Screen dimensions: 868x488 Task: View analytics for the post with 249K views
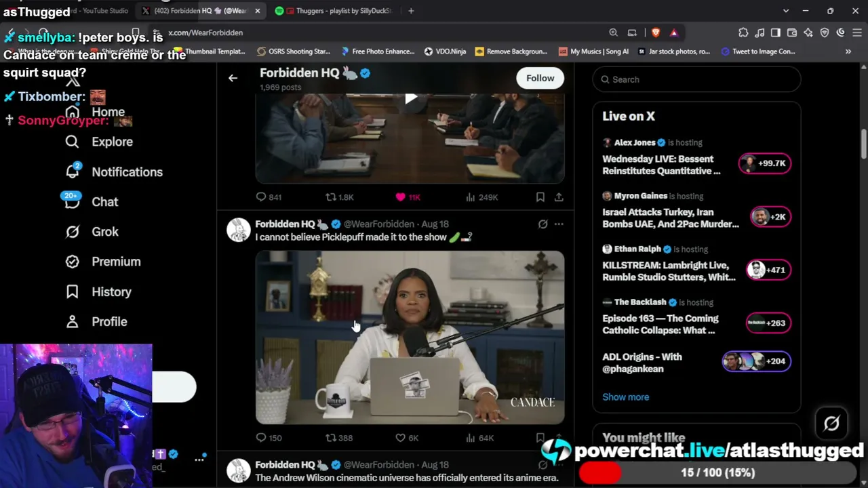pyautogui.click(x=481, y=197)
